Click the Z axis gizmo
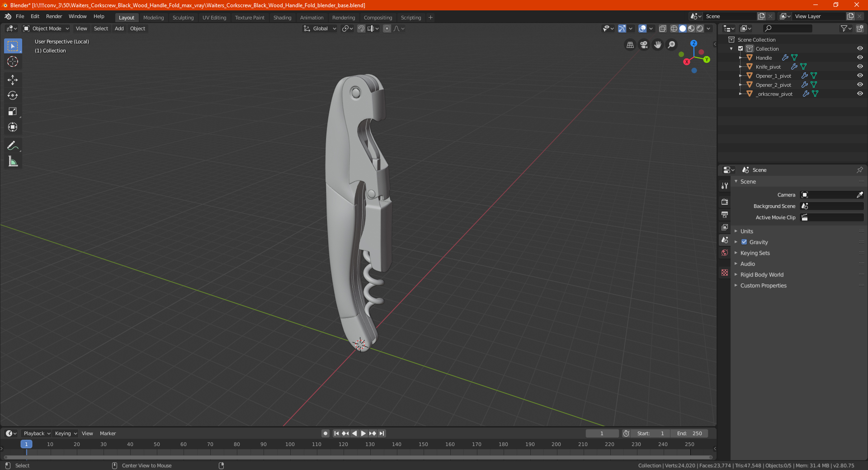The width and height of the screenshot is (868, 470). point(693,43)
